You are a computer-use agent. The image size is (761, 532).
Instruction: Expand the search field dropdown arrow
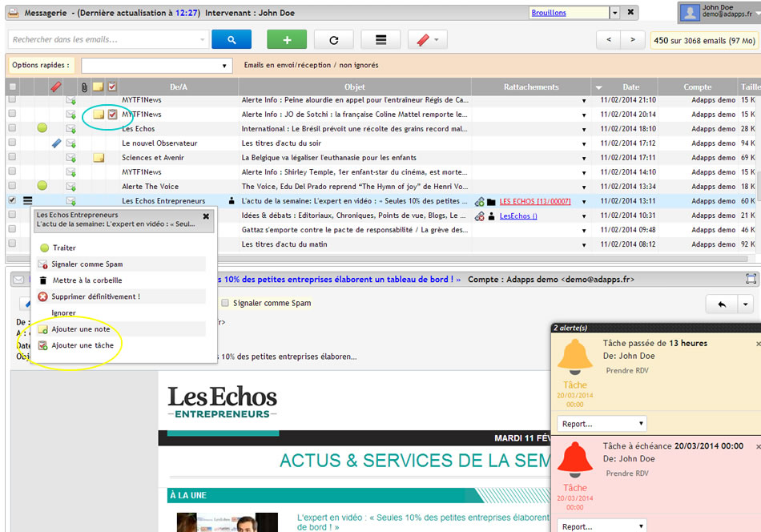click(203, 40)
